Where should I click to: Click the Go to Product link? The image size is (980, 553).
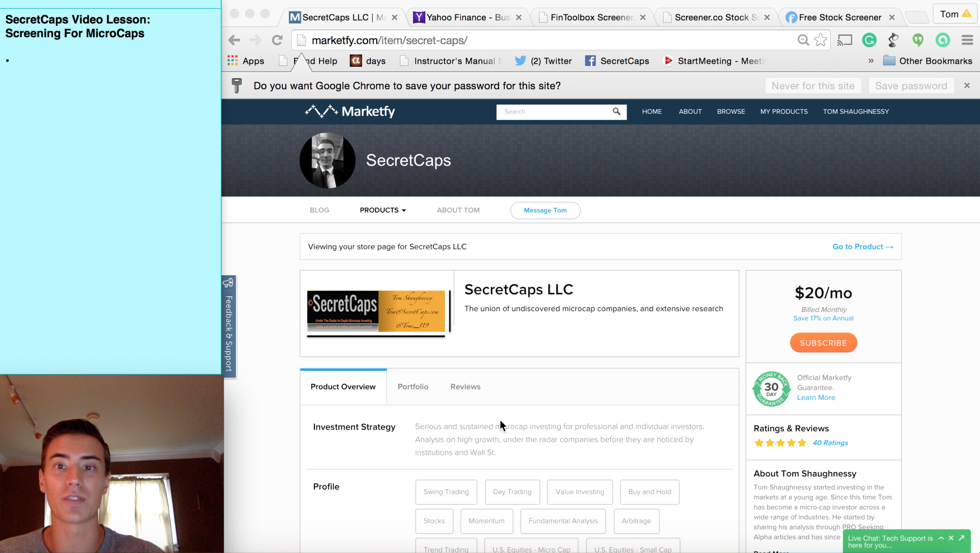(x=862, y=246)
